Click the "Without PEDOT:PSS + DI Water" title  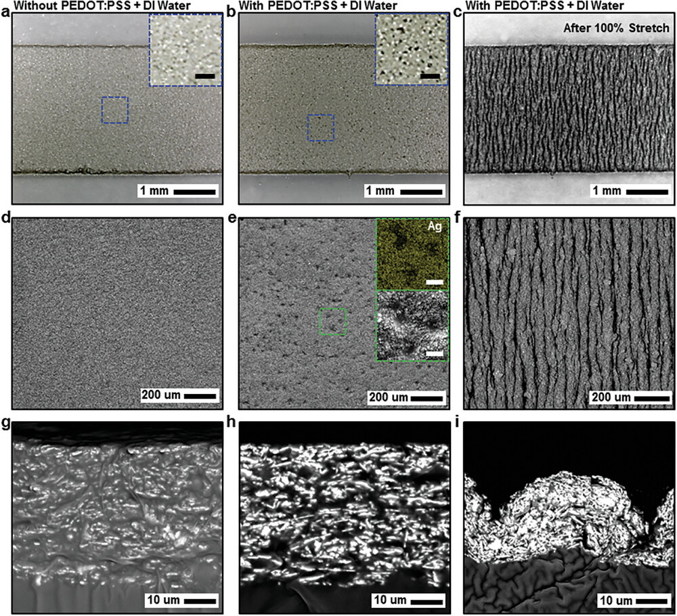(x=102, y=5)
